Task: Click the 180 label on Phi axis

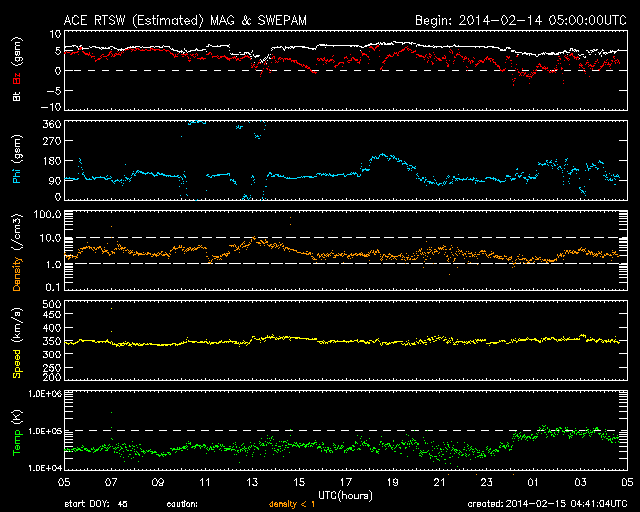Action: click(x=52, y=160)
